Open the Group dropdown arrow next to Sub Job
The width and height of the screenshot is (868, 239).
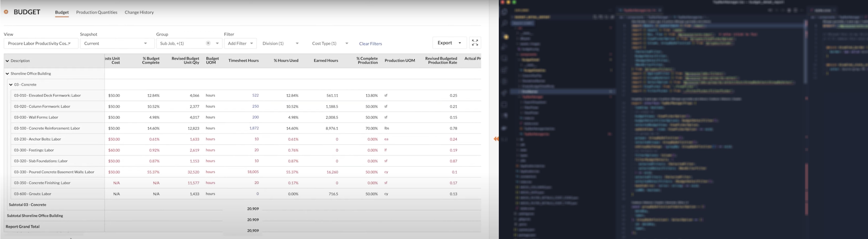[x=217, y=44]
